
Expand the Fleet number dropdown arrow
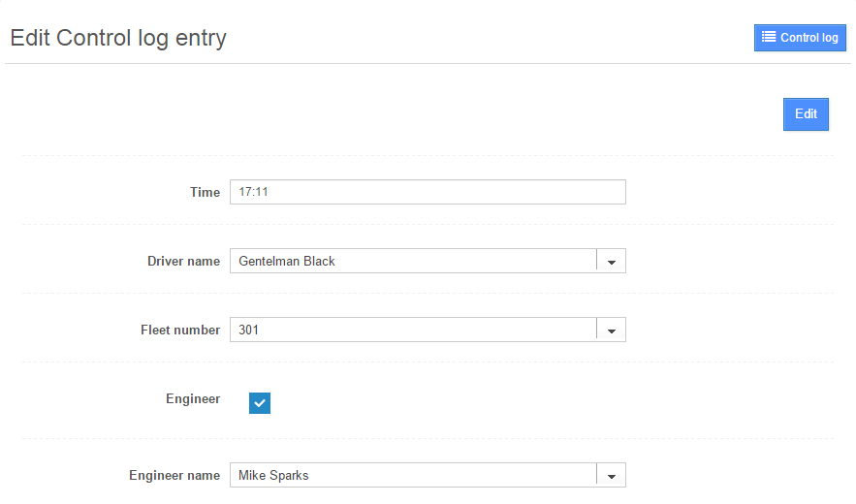coord(611,331)
